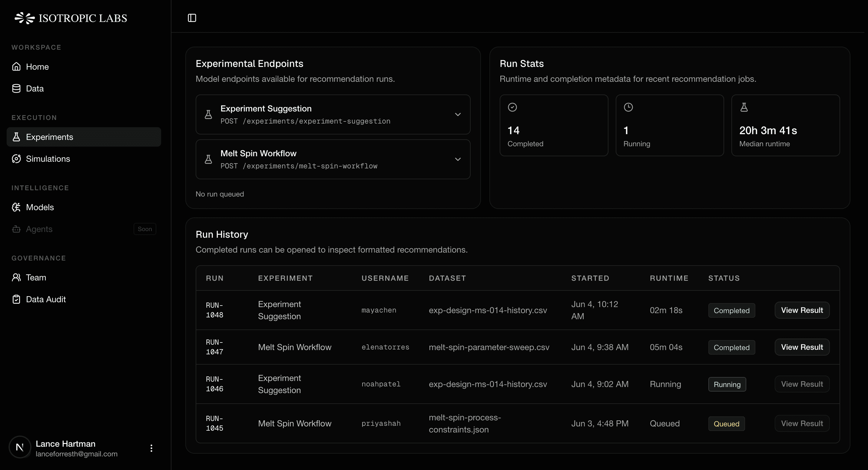Click the user avatar N icon
Image resolution: width=868 pixels, height=470 pixels.
tap(20, 447)
